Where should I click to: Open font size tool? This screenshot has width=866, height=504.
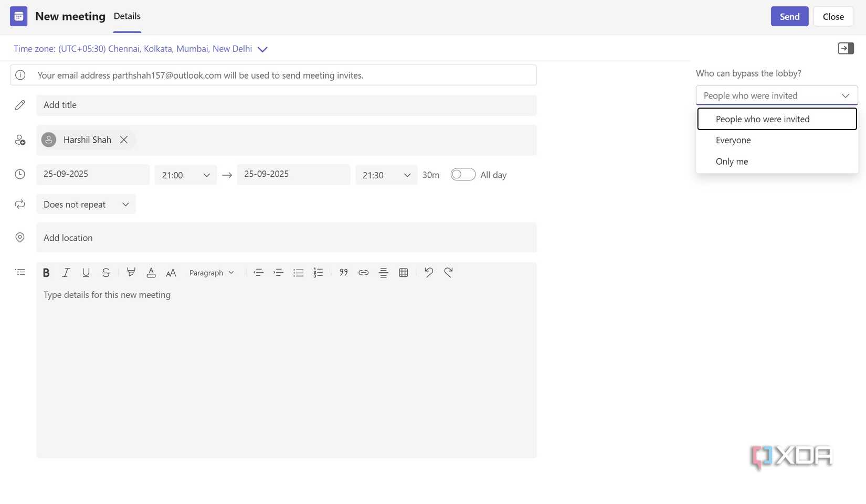tap(171, 273)
